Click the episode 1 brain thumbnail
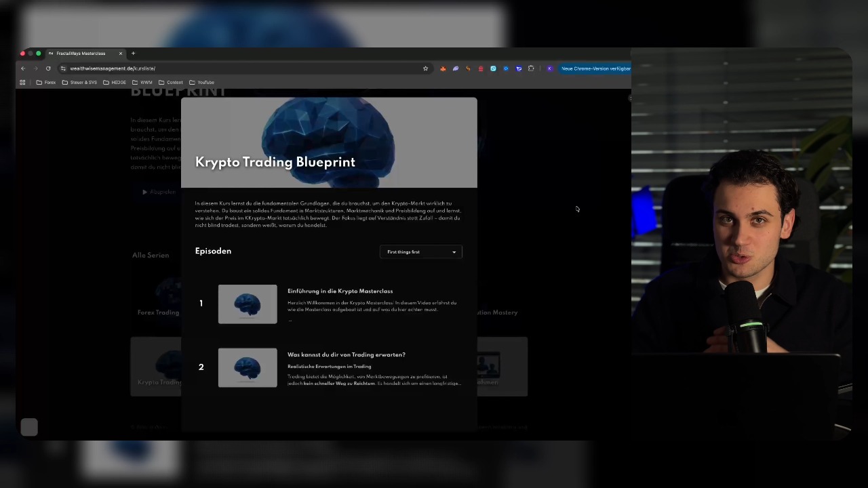 248,304
